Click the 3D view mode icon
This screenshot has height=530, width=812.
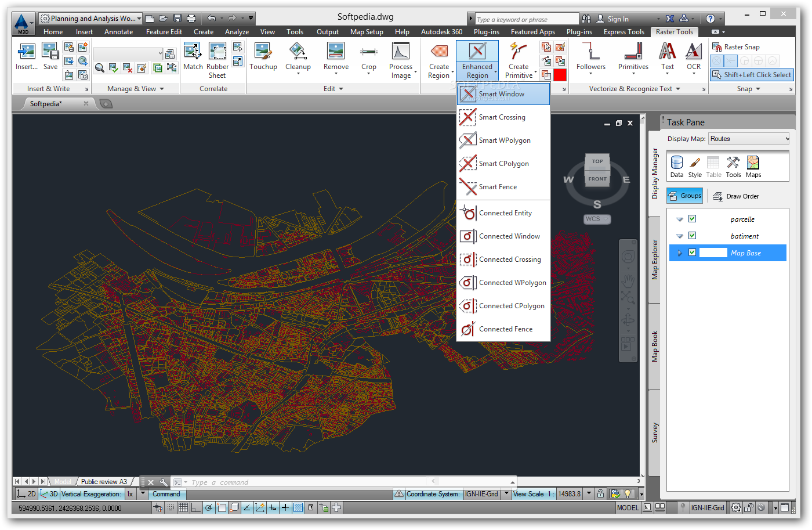tap(49, 494)
